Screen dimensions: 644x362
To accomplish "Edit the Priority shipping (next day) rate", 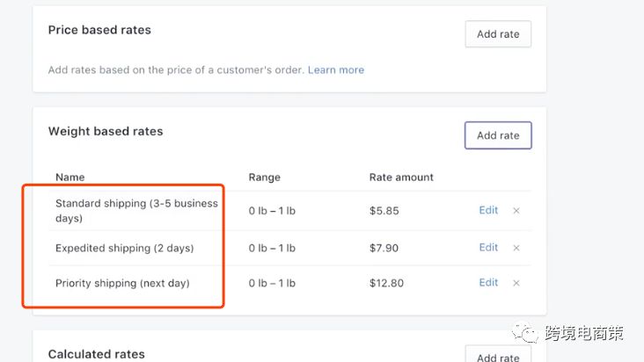I will click(488, 282).
